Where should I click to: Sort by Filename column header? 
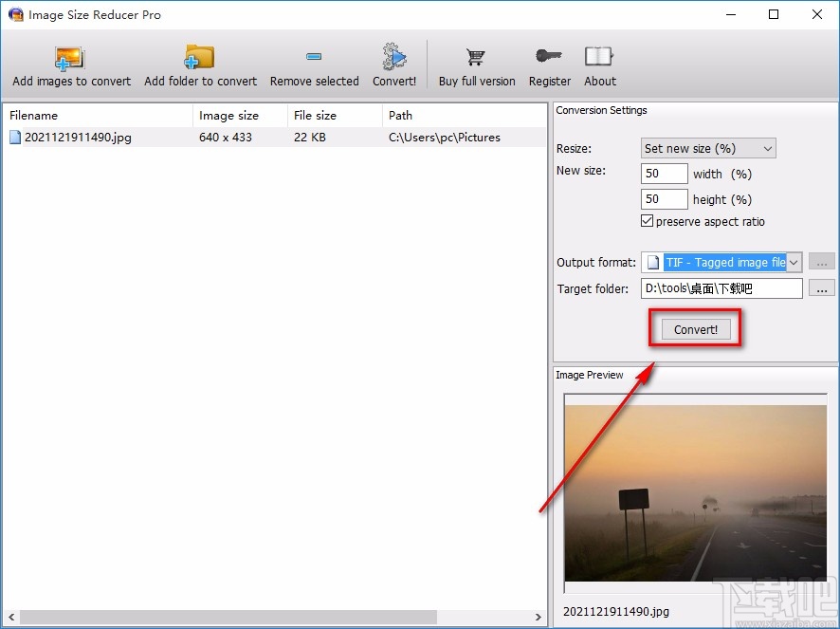click(98, 116)
